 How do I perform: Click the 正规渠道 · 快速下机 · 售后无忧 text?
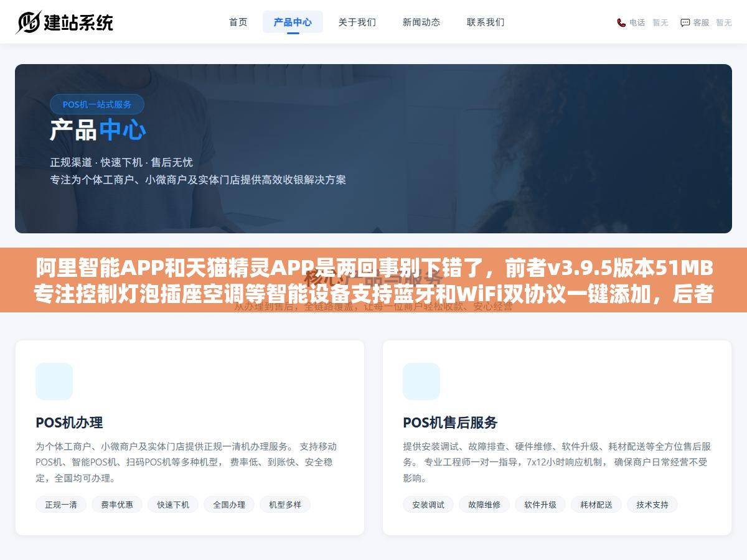pos(121,162)
